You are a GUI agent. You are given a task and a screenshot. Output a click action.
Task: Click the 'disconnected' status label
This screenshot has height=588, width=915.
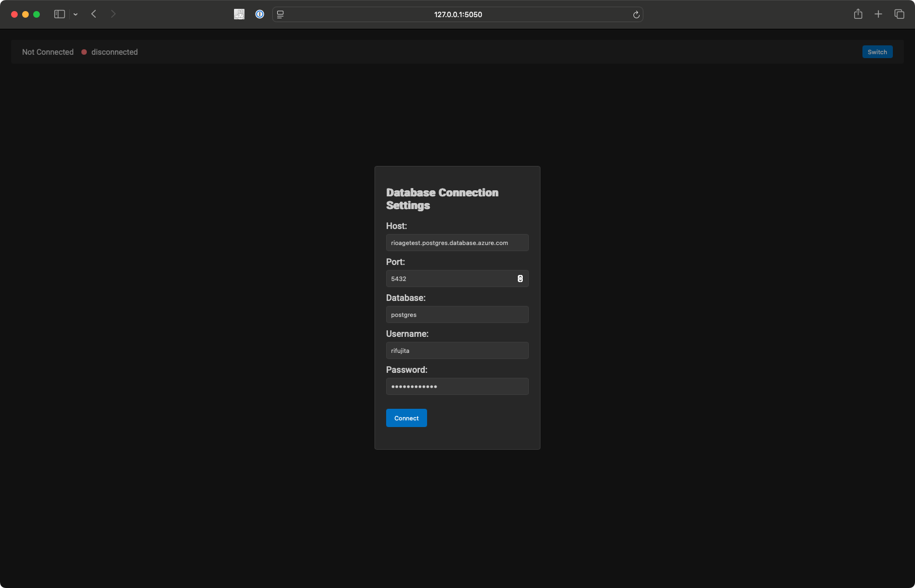pyautogui.click(x=115, y=52)
